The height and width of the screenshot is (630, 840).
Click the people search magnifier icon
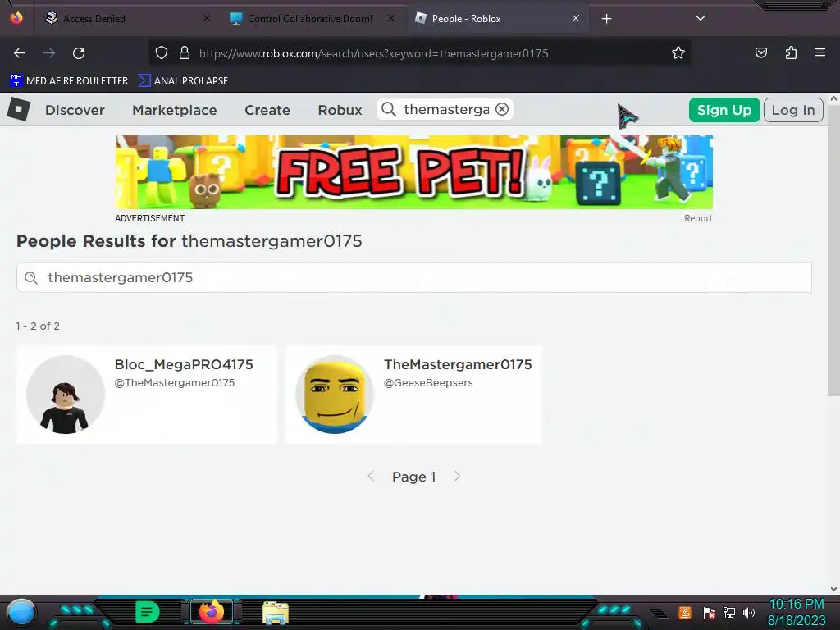pyautogui.click(x=31, y=277)
